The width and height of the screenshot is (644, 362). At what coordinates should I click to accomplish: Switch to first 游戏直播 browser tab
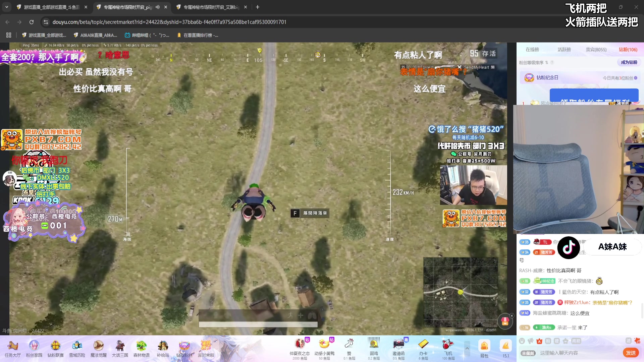tap(52, 7)
